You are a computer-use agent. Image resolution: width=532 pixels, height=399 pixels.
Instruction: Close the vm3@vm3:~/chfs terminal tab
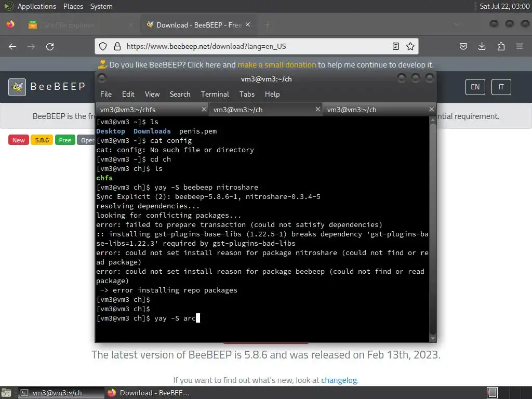[x=204, y=109]
